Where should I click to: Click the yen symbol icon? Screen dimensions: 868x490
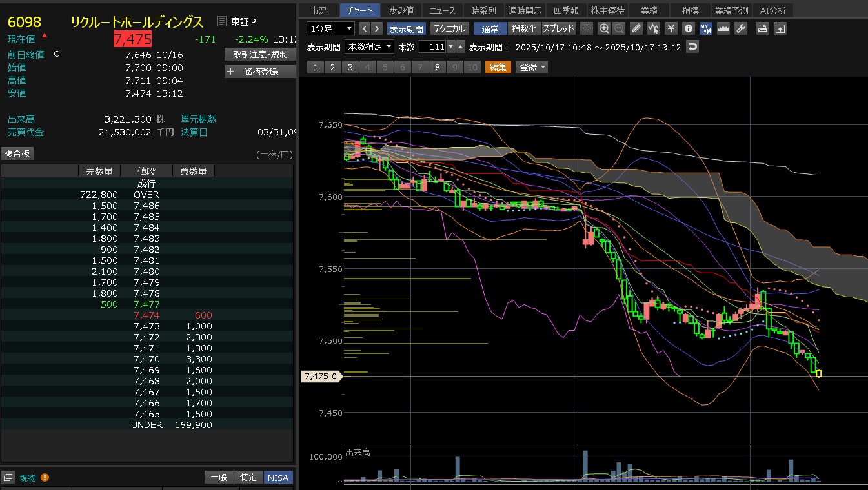tap(671, 28)
